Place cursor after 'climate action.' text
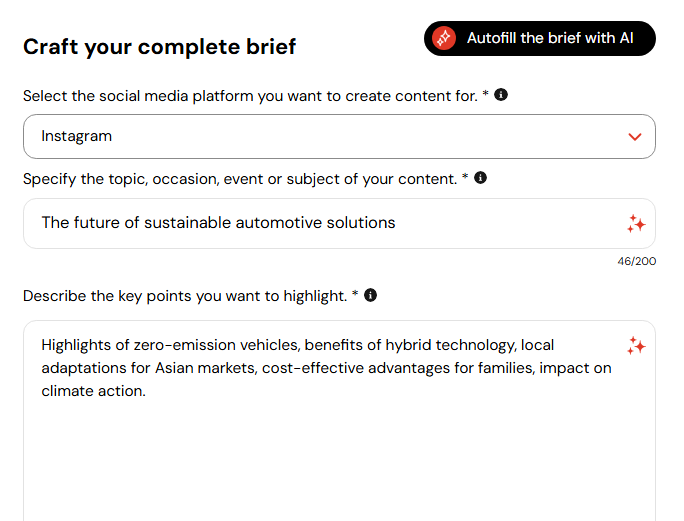The width and height of the screenshot is (684, 521). click(148, 391)
